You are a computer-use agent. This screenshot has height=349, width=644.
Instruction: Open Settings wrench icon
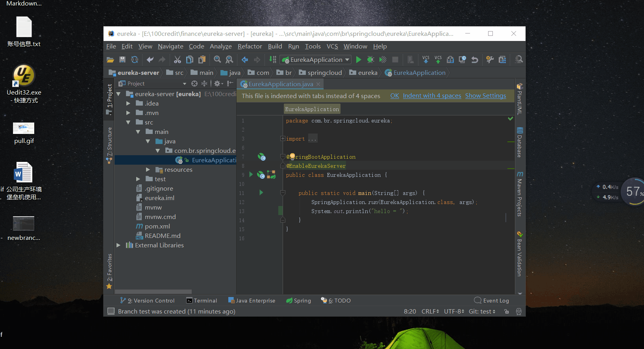490,59
